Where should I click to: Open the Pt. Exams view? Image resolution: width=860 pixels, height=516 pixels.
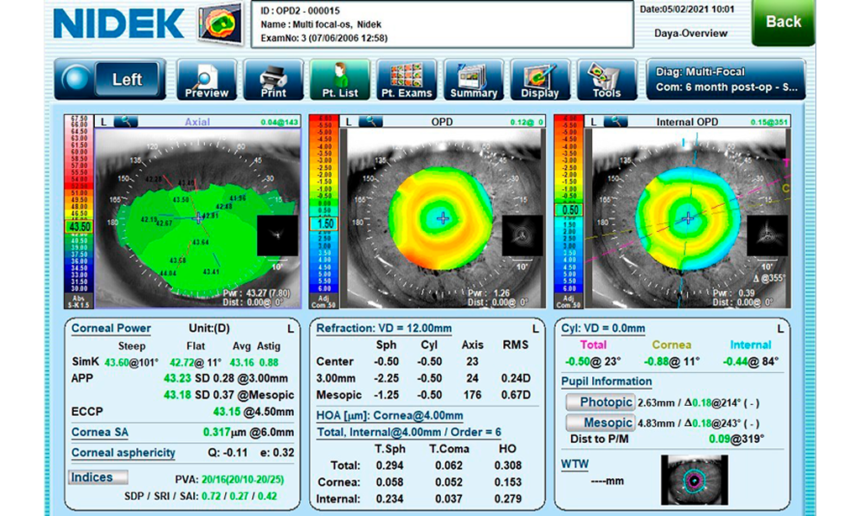tap(406, 80)
